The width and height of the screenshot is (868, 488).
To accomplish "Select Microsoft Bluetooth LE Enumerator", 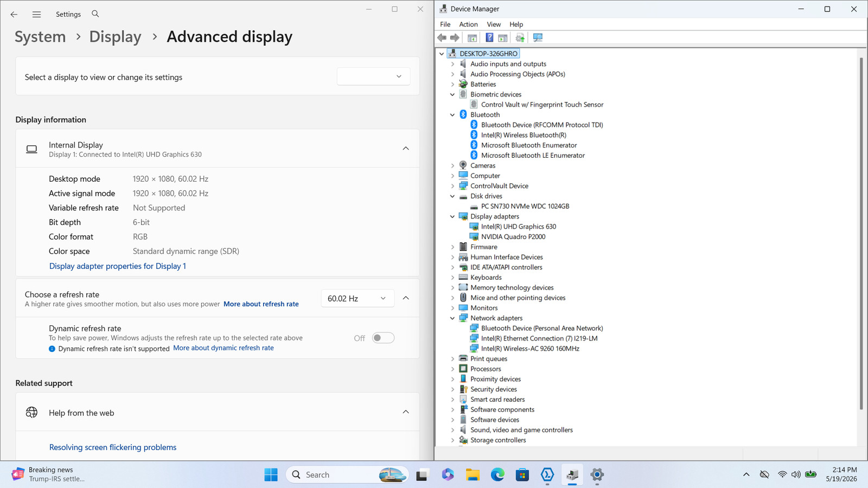I will 533,155.
